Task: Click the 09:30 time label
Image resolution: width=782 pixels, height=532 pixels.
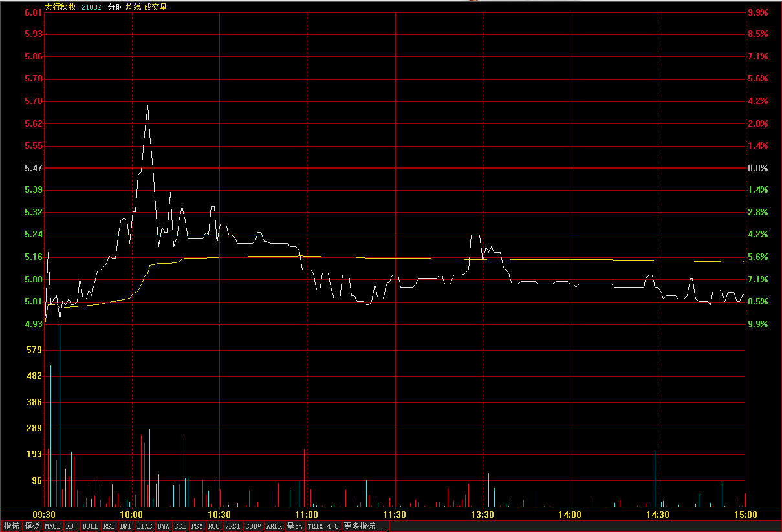Action: point(45,515)
